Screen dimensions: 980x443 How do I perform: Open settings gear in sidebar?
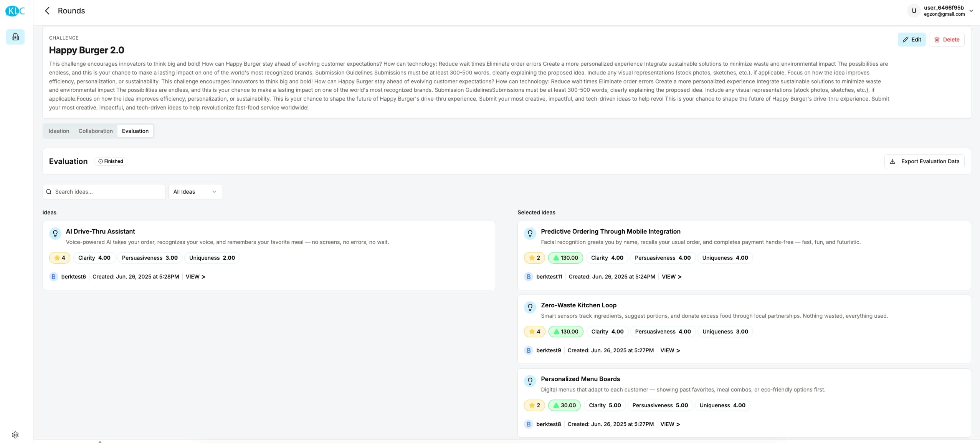pos(15,435)
